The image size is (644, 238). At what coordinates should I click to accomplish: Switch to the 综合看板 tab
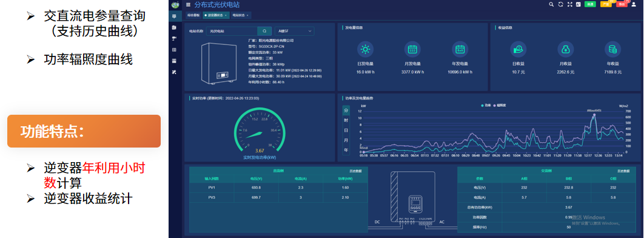[x=193, y=15]
